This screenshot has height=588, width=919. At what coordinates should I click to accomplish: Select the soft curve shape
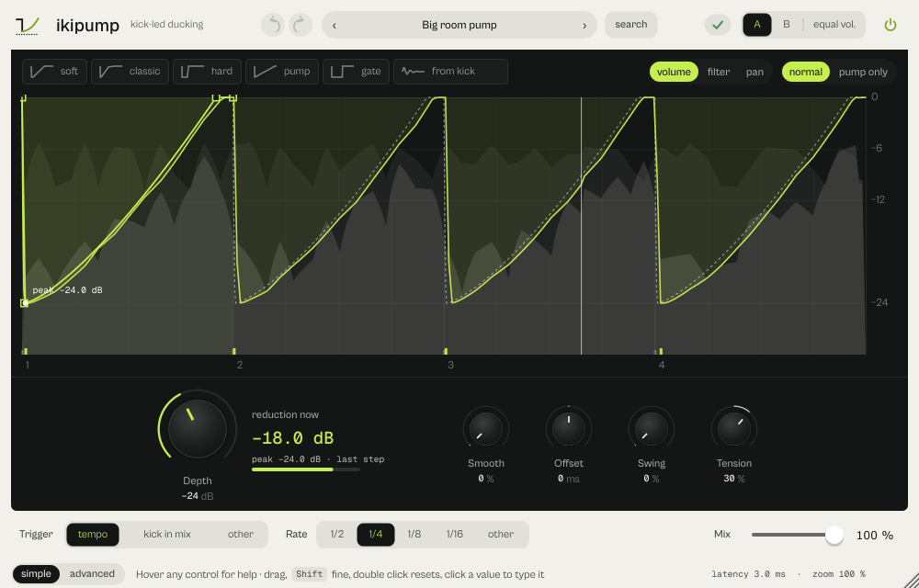tap(54, 72)
